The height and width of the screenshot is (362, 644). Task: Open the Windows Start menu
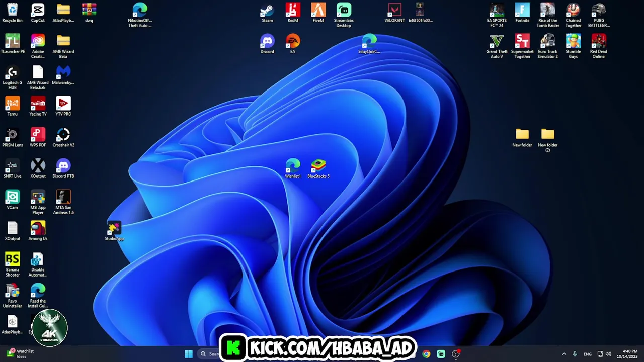pos(188,354)
